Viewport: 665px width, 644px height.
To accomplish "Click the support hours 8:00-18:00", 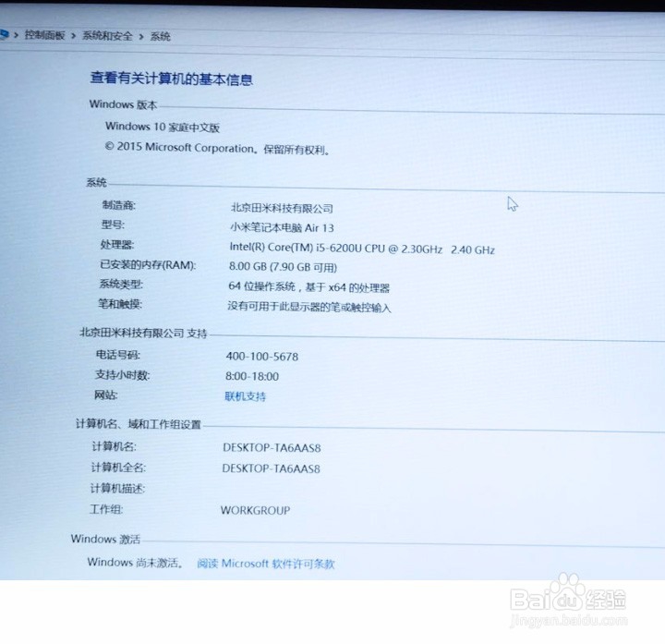I will click(252, 376).
